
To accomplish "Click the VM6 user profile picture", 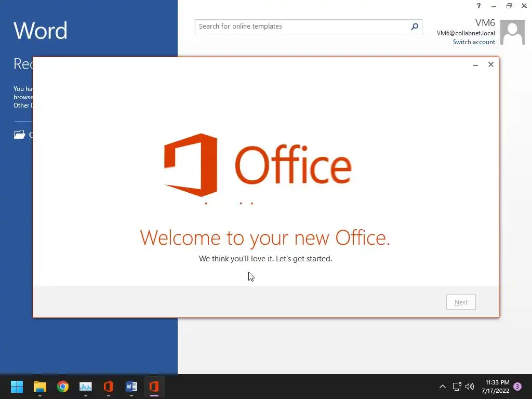I will click(x=512, y=32).
